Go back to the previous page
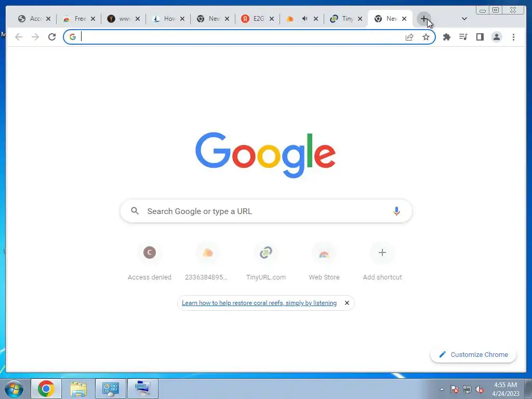Image resolution: width=532 pixels, height=399 pixels. (19, 37)
